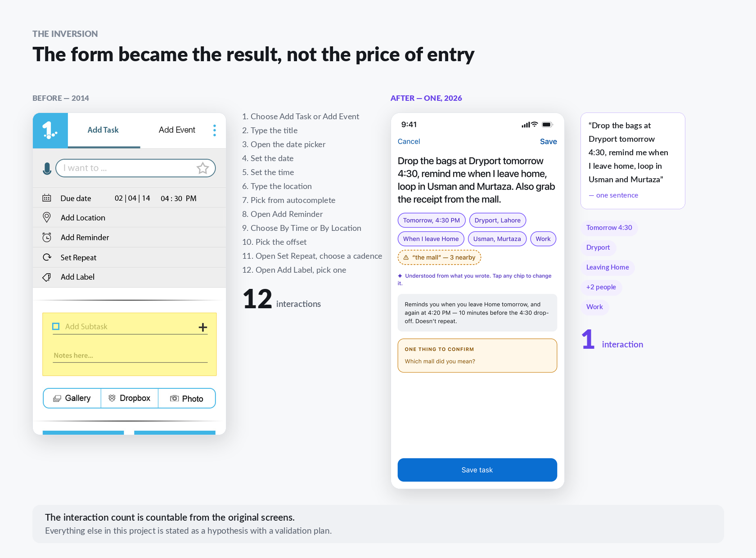Expand the Add Reminder row
The width and height of the screenshot is (756, 558).
[129, 237]
